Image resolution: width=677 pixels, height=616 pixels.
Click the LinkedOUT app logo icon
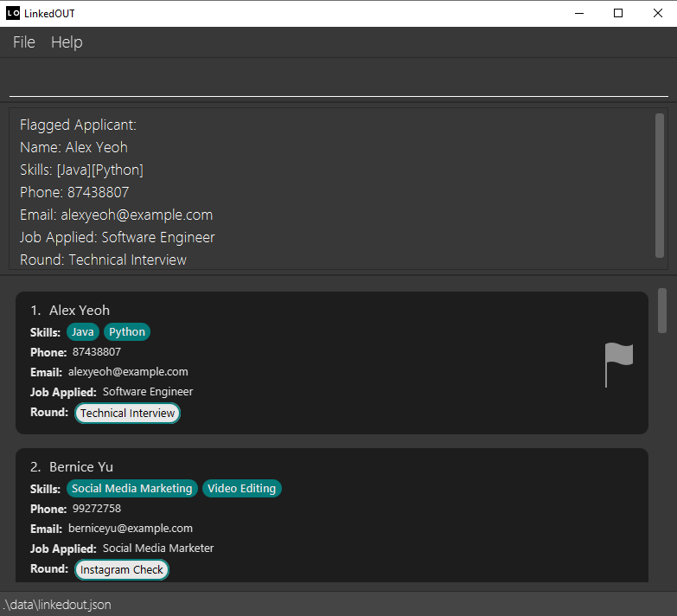coord(13,13)
